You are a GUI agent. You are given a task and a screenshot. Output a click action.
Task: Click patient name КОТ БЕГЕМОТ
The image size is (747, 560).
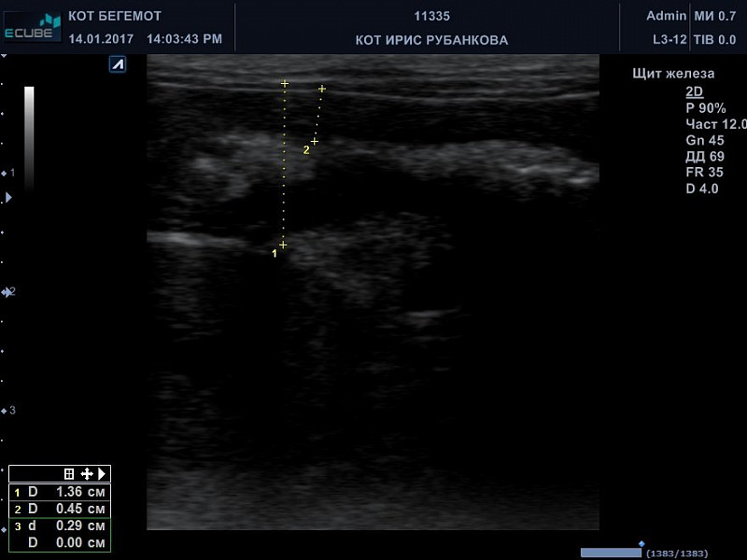(x=115, y=16)
